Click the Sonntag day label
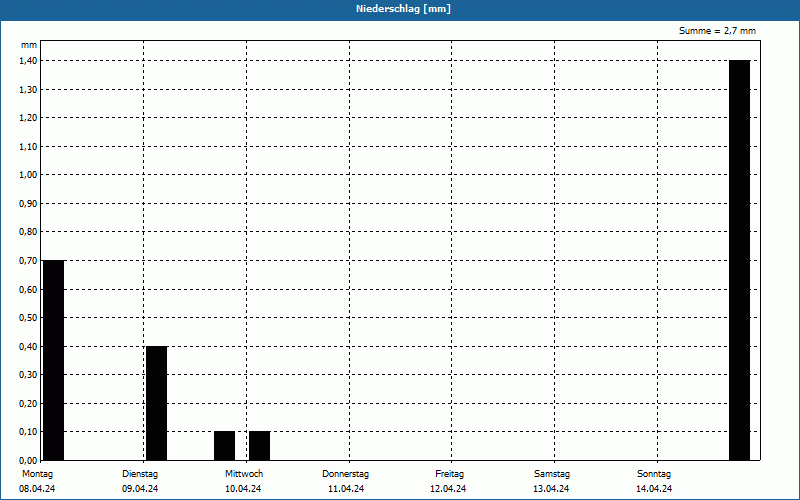 tap(654, 474)
